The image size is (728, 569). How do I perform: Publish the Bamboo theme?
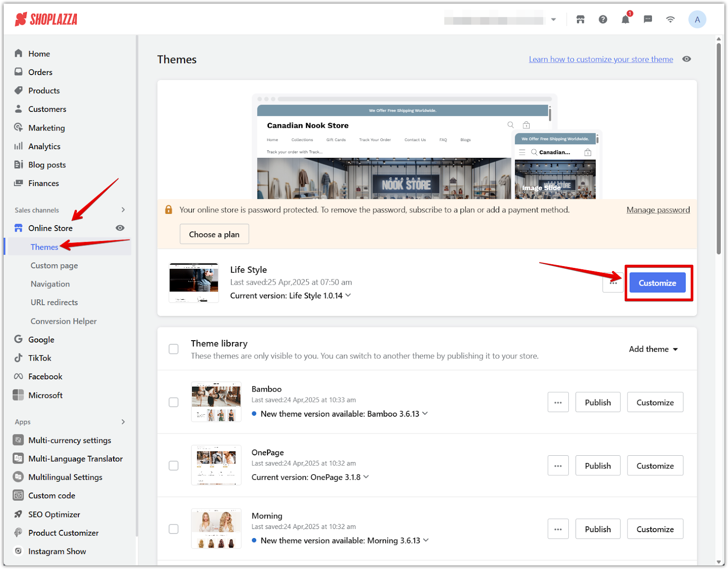point(598,402)
